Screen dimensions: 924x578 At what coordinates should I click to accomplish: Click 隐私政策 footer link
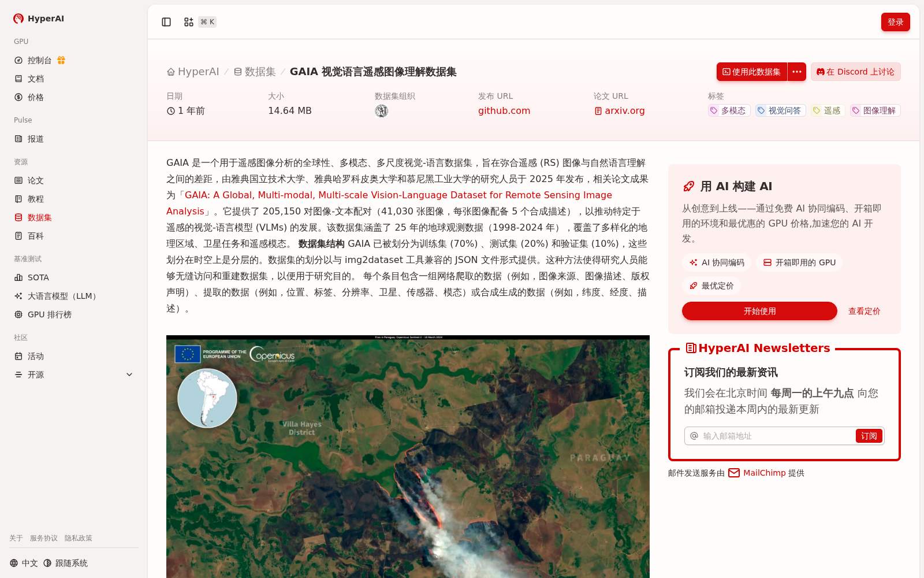coord(79,538)
